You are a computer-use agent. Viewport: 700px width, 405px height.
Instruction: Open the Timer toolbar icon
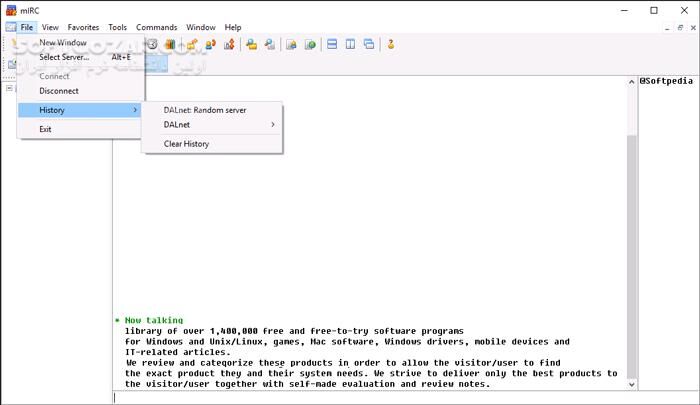pyautogui.click(x=153, y=44)
